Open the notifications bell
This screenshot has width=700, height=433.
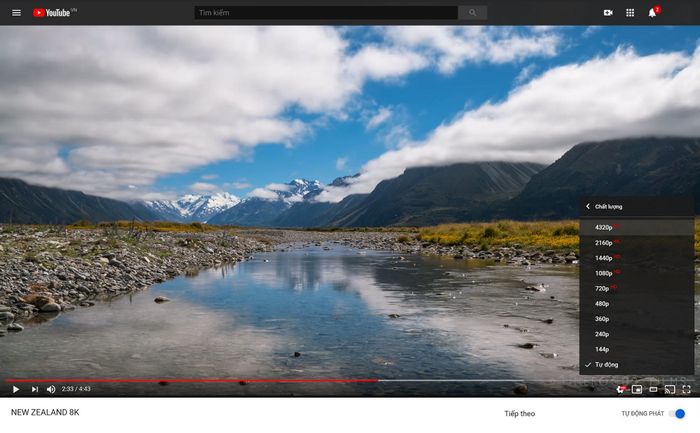652,13
